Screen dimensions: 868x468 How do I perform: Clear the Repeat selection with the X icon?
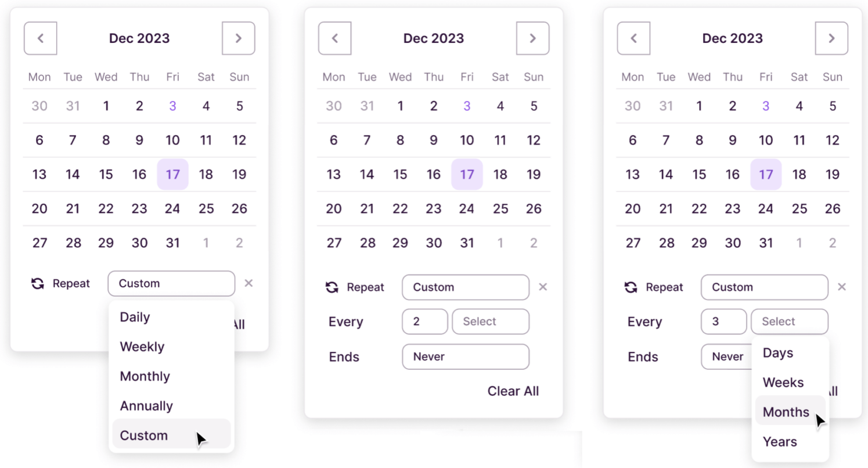click(x=248, y=283)
